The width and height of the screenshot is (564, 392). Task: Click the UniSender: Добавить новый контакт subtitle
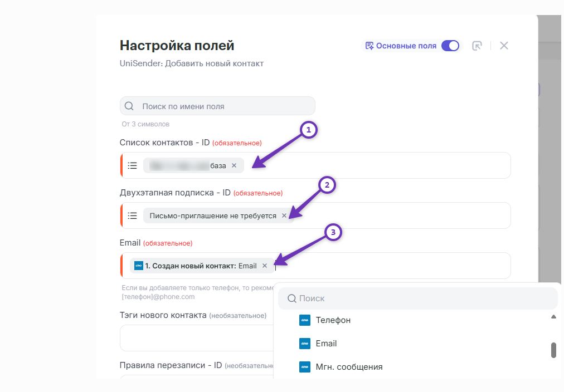[x=192, y=63]
